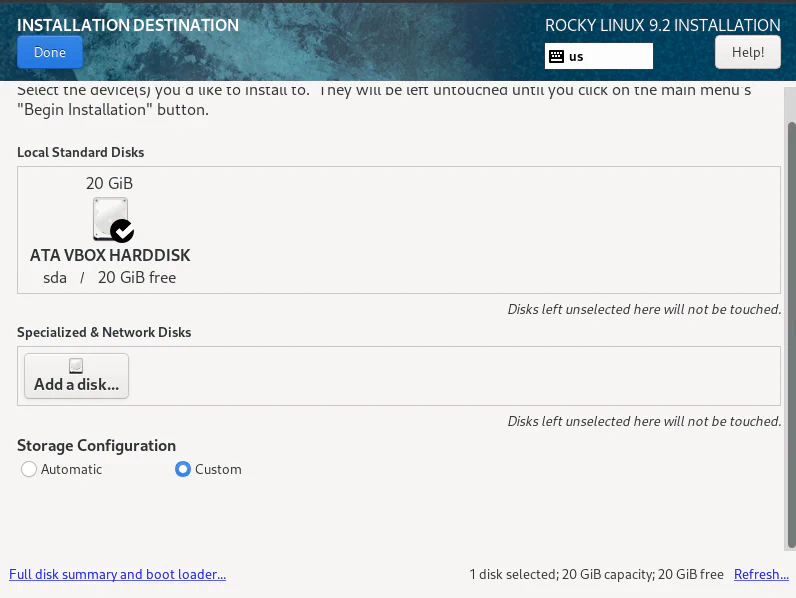Open Full disk summary and boot loader link
The image size is (796, 598).
pos(117,574)
